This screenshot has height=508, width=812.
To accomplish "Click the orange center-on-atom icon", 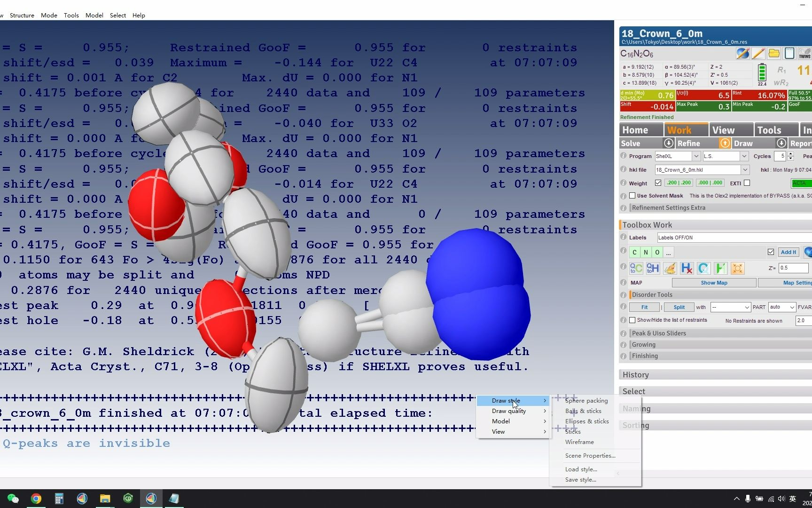I will (737, 268).
